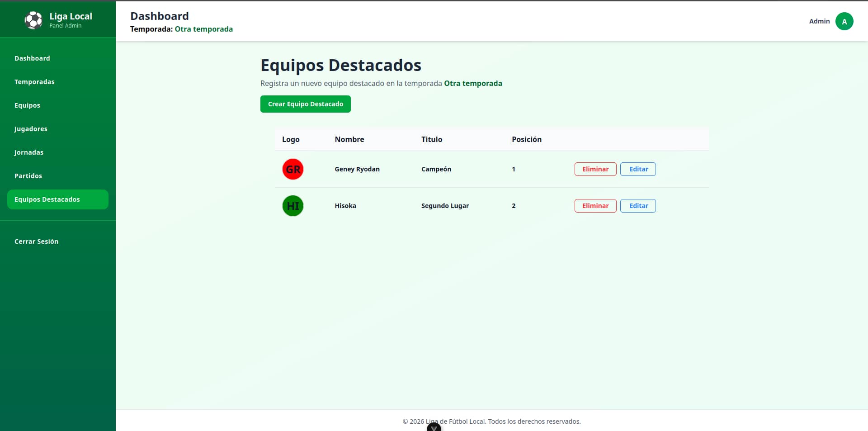Go to Dashboard in the sidebar

tap(58, 58)
